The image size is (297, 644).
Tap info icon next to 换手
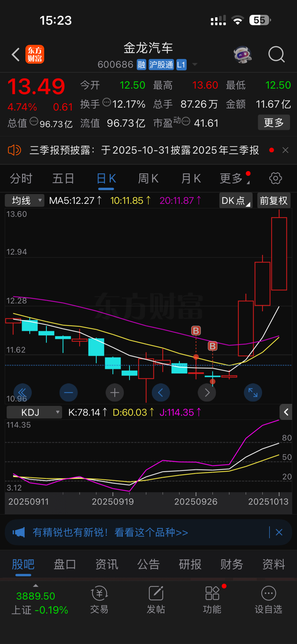click(107, 103)
